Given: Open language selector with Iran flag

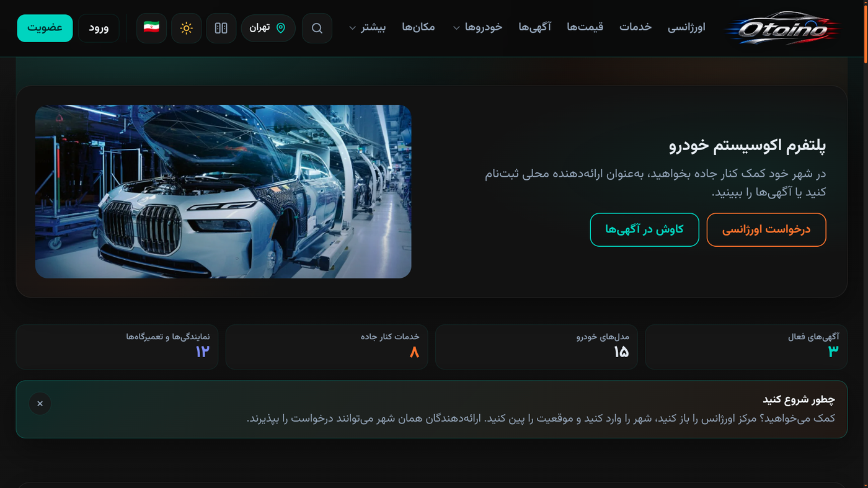Looking at the screenshot, I should coord(151,28).
